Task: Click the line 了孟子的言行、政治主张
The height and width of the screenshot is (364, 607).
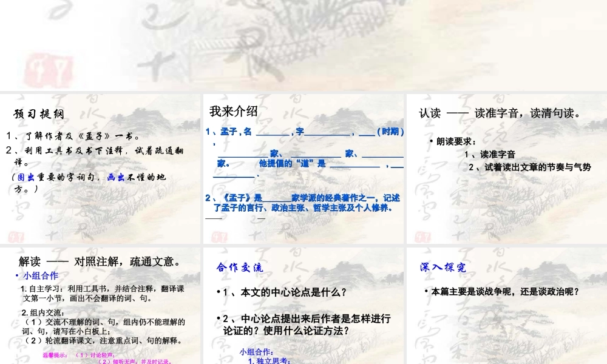Action: coord(303,207)
